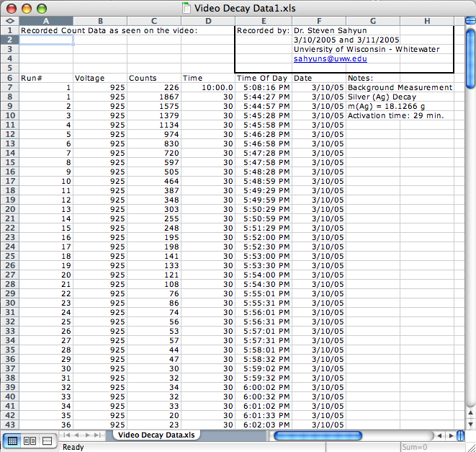Image resolution: width=476 pixels, height=452 pixels.
Task: Click the 'Run#' header cell
Action: [46, 78]
